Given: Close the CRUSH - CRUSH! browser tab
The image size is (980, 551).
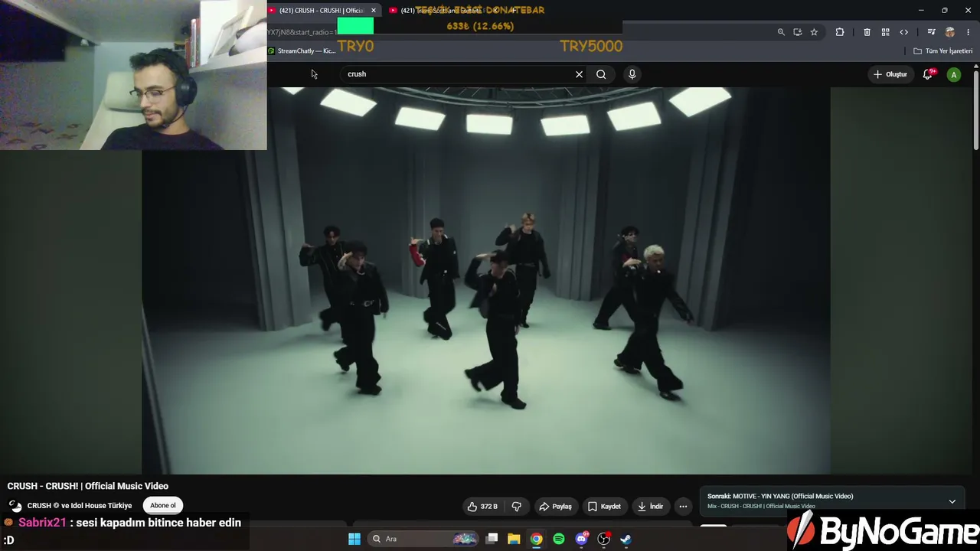Looking at the screenshot, I should 373,10.
